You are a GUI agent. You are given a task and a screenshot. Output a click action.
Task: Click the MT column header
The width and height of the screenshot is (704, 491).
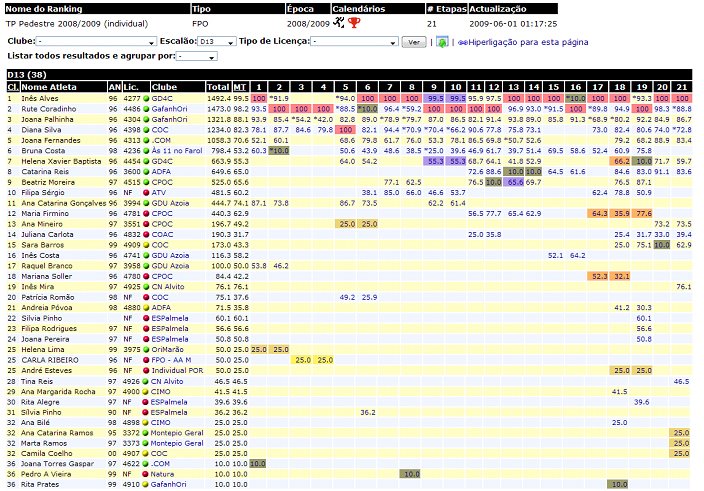click(x=240, y=87)
